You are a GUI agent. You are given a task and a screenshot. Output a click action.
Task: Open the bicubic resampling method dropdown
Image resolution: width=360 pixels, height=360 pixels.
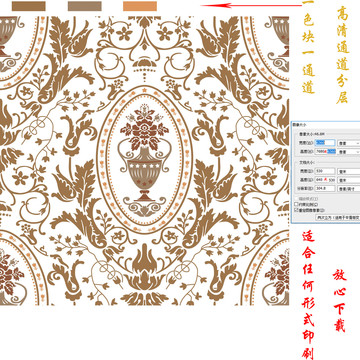pos(338,217)
